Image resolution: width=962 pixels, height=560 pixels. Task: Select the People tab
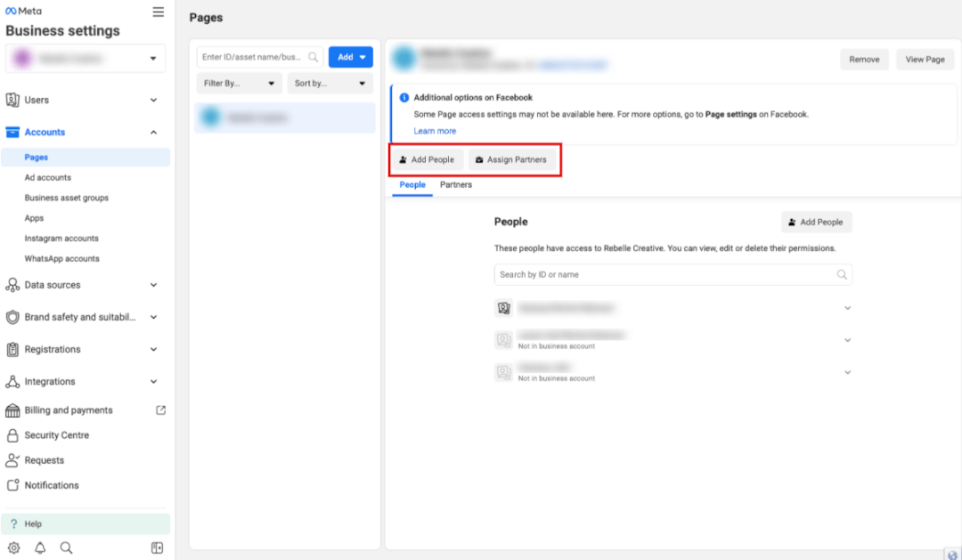(412, 184)
